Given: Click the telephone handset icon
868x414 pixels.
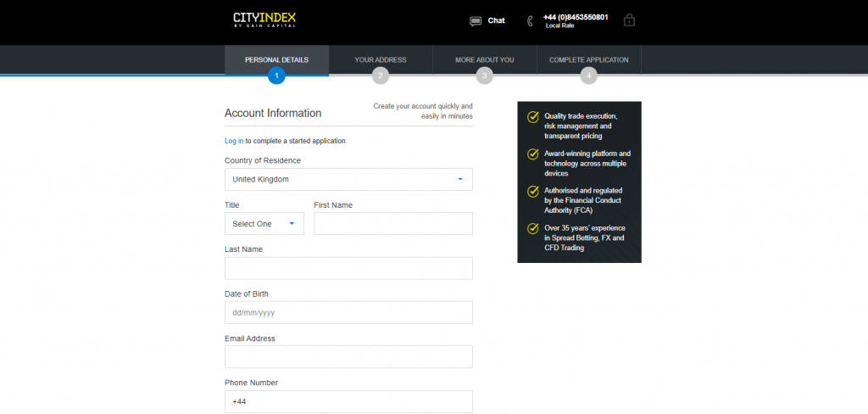Looking at the screenshot, I should (530, 21).
